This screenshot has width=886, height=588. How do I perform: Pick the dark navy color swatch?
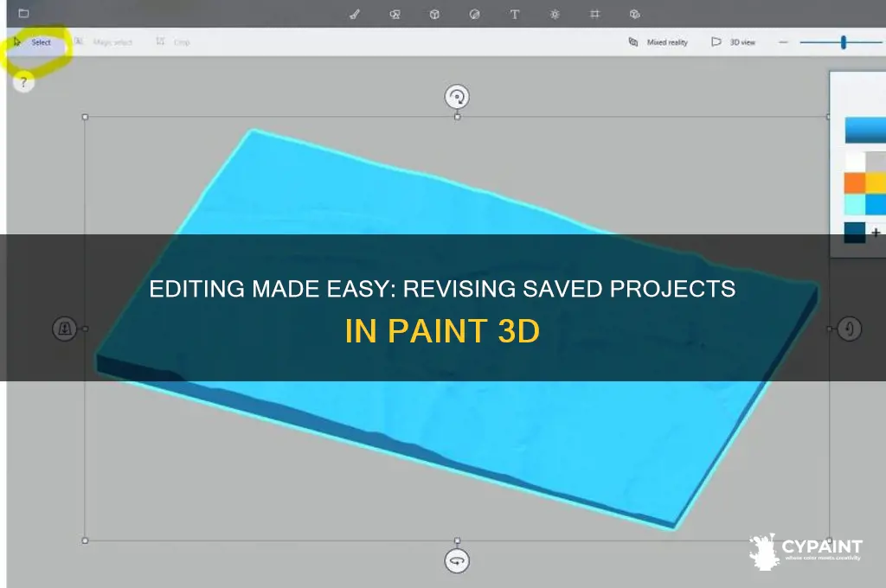[x=855, y=232]
